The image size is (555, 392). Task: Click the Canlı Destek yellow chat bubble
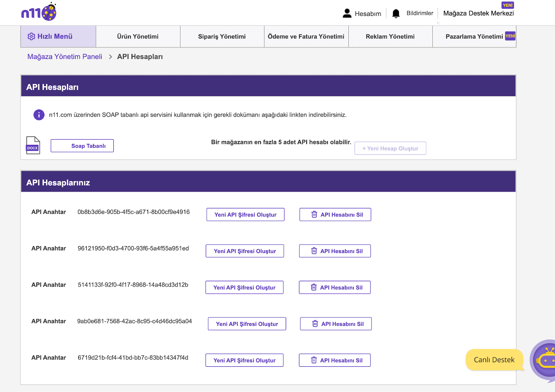(494, 360)
